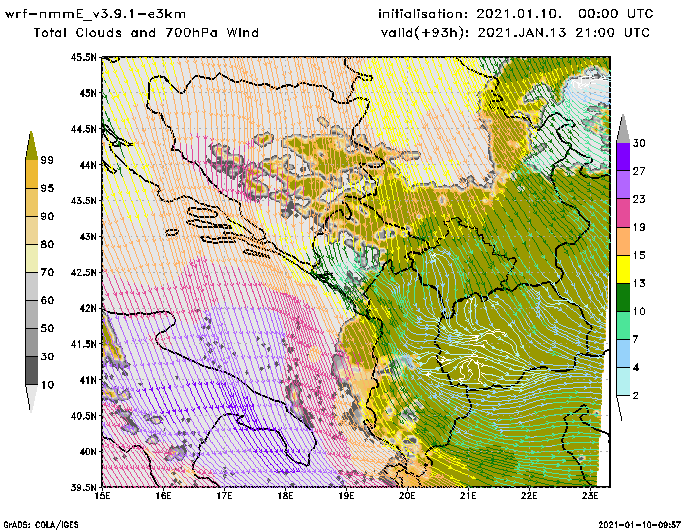Click the '22E' longitude axis label
The height and width of the screenshot is (530, 700).
[x=529, y=496]
